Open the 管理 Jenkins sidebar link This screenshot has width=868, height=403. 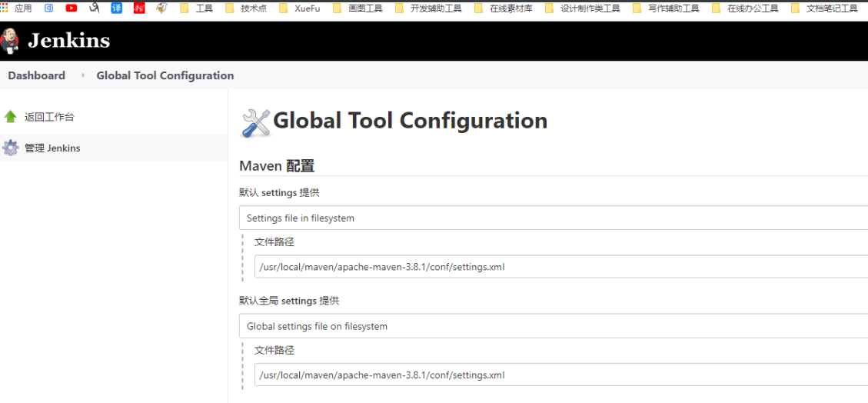point(52,148)
